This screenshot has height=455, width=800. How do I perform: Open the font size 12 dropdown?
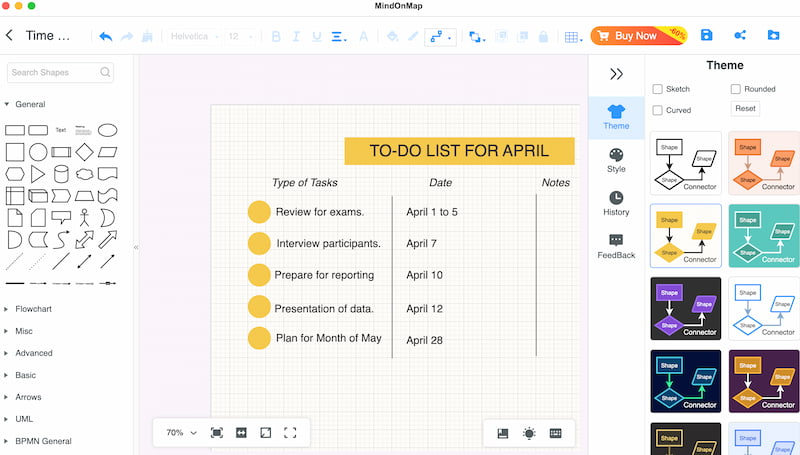(240, 36)
